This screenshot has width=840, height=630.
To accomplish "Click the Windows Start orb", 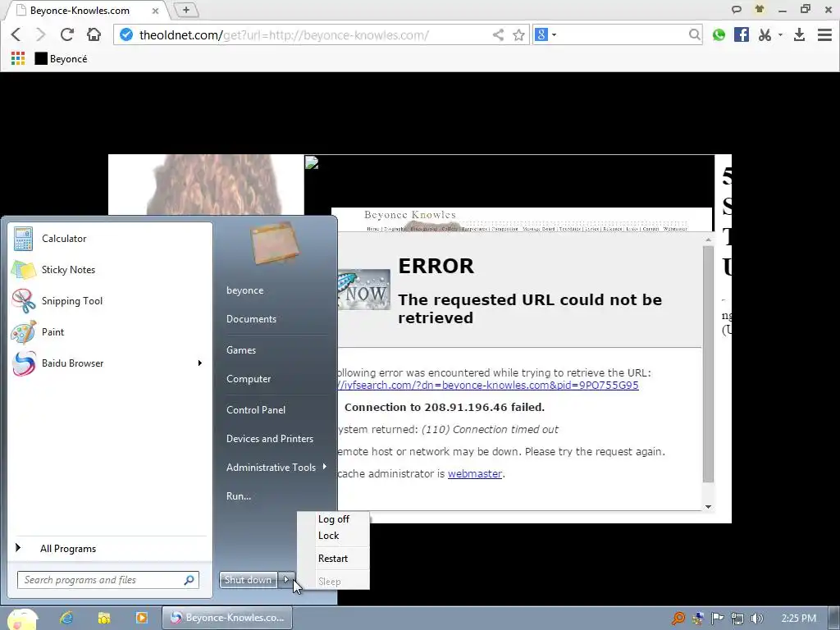I will pyautogui.click(x=22, y=619).
